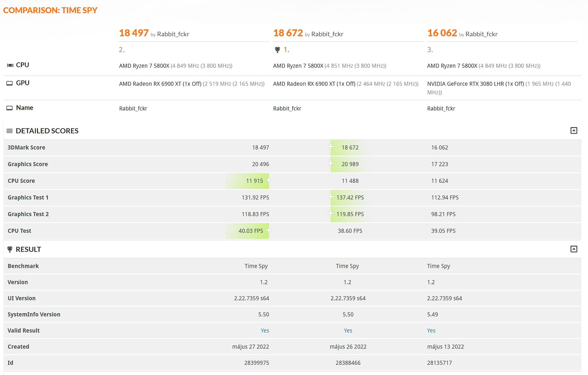Collapse the Detailed Scores section
The width and height of the screenshot is (588, 375).
pyautogui.click(x=573, y=130)
